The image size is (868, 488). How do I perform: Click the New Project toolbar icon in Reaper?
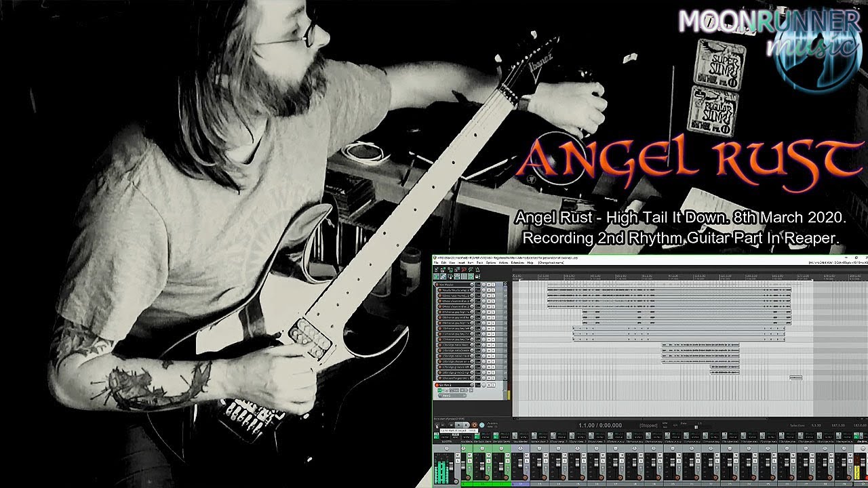(436, 270)
